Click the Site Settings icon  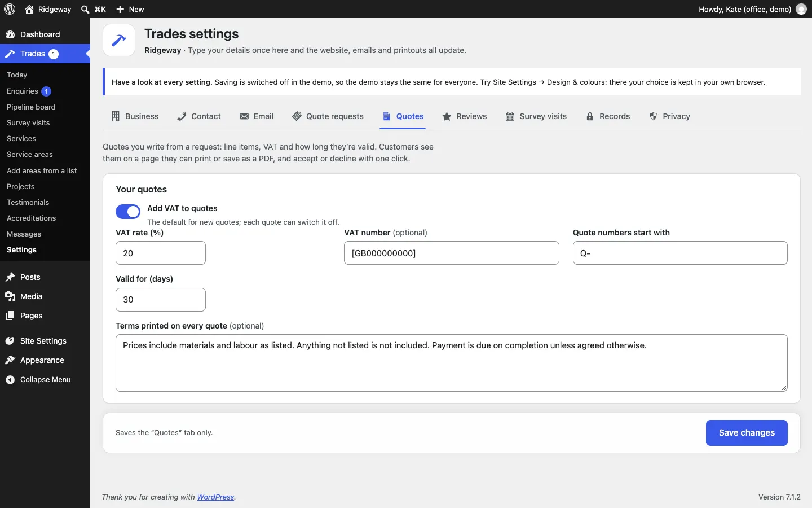point(10,341)
